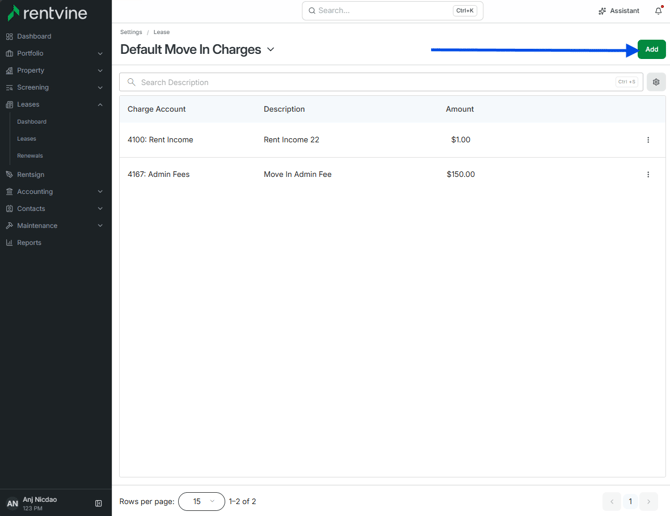This screenshot has height=516, width=670.
Task: Click the Leases sidebar icon
Action: [9, 105]
